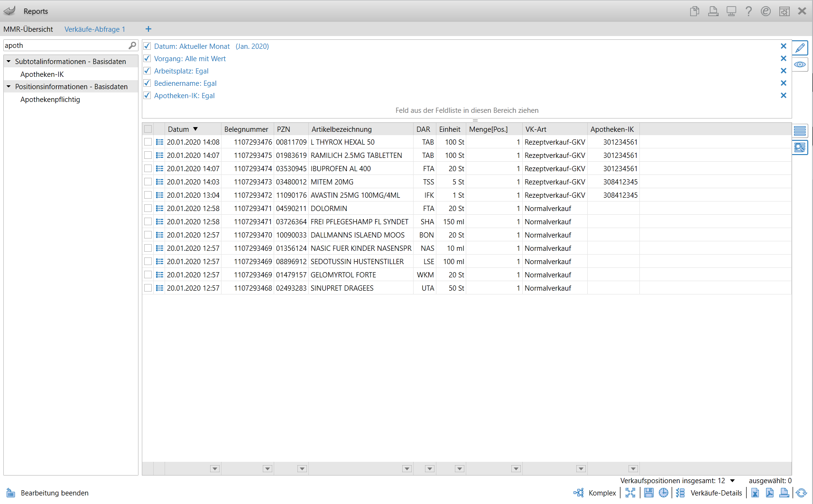Add a new tab with the plus button

[x=148, y=29]
